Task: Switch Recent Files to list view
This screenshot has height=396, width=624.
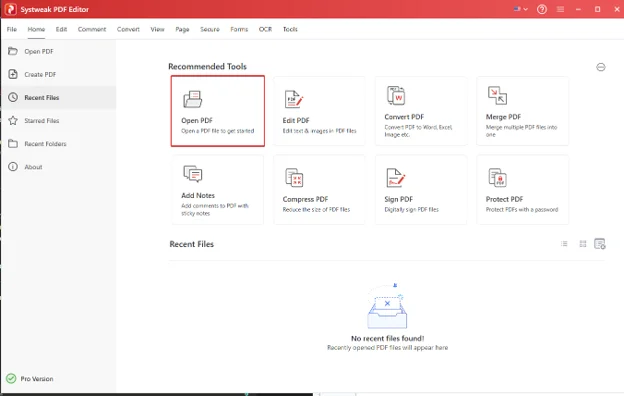Action: [564, 244]
